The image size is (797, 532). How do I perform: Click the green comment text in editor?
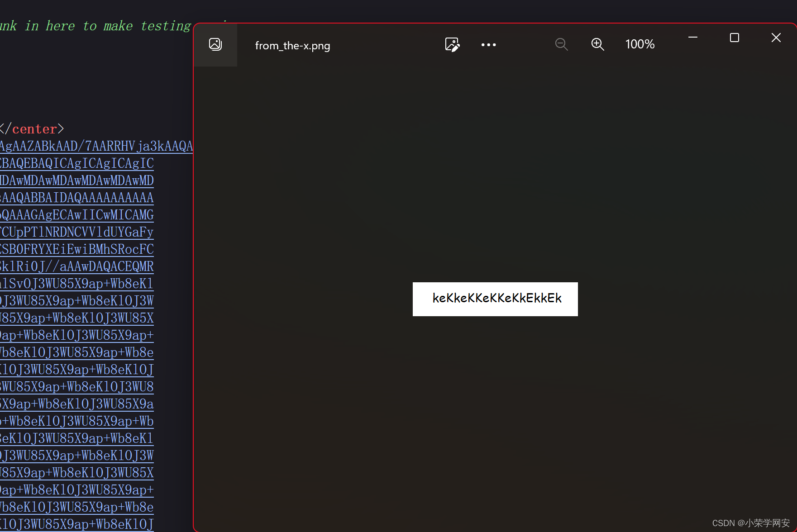tap(95, 26)
